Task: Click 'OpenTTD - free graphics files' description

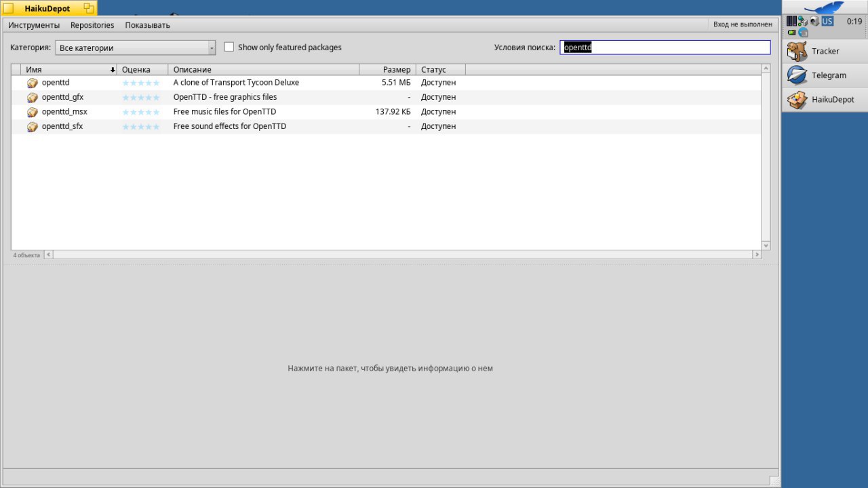Action: 225,97
